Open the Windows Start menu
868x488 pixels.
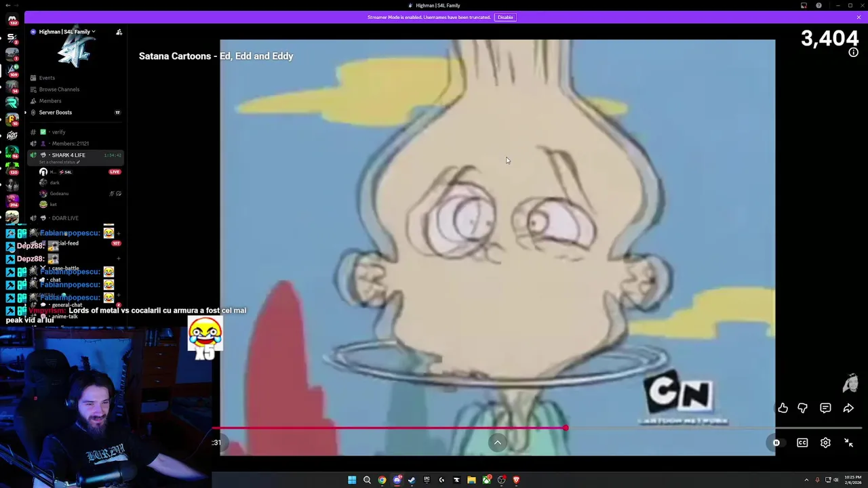352,480
